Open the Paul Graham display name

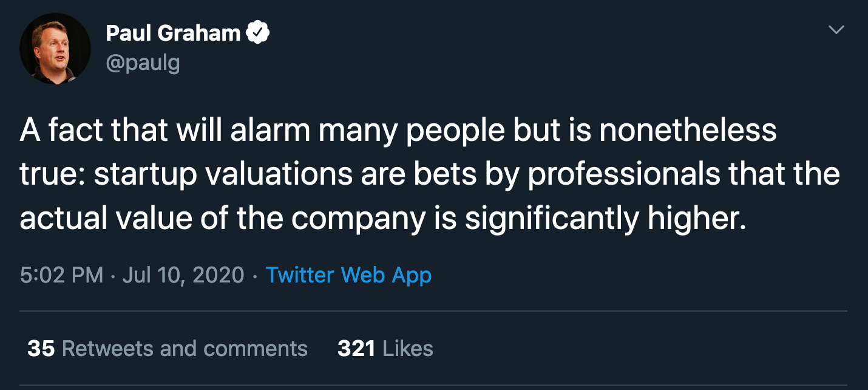coord(173,33)
